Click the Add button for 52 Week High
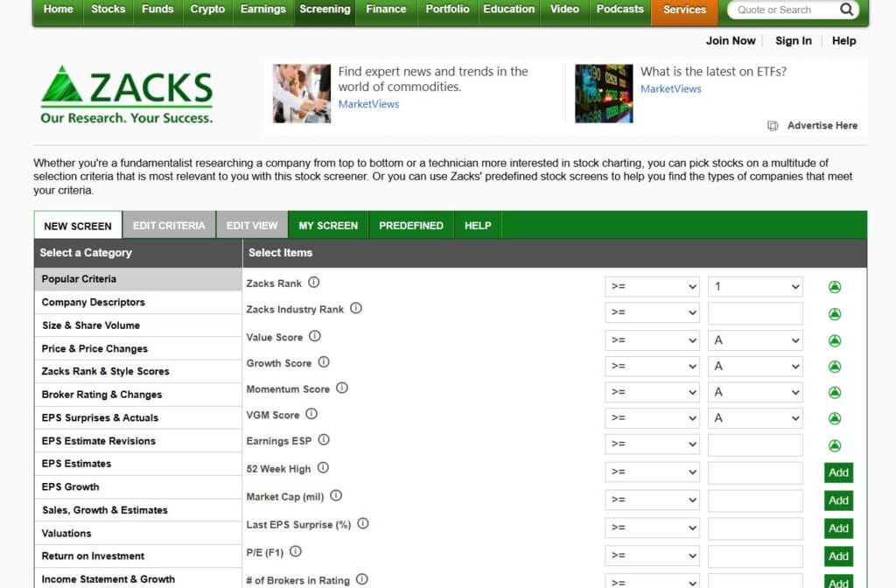The image size is (896, 588). [x=837, y=472]
